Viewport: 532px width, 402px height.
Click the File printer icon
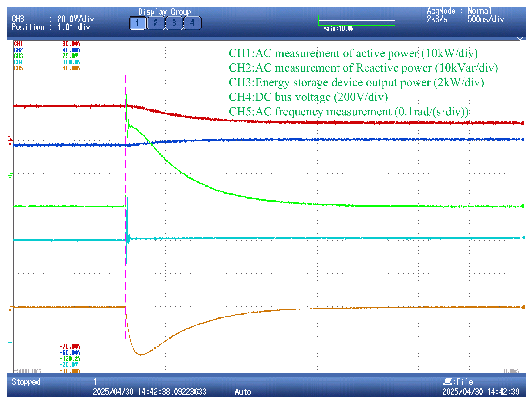[448, 381]
